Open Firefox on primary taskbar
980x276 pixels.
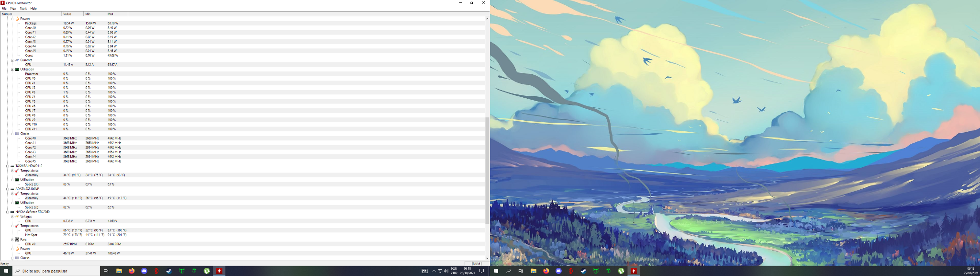(x=132, y=271)
